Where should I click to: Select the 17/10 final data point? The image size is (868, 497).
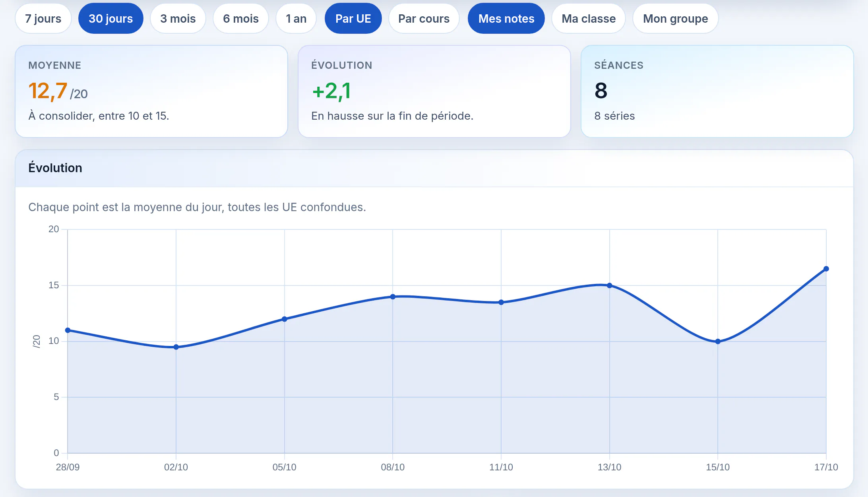[x=826, y=269]
